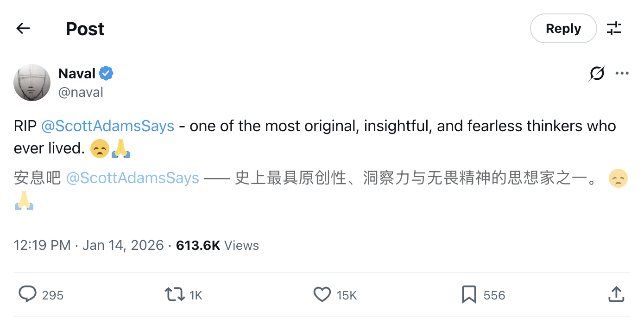Click the Reply button at top
644x331 pixels.
pos(563,29)
